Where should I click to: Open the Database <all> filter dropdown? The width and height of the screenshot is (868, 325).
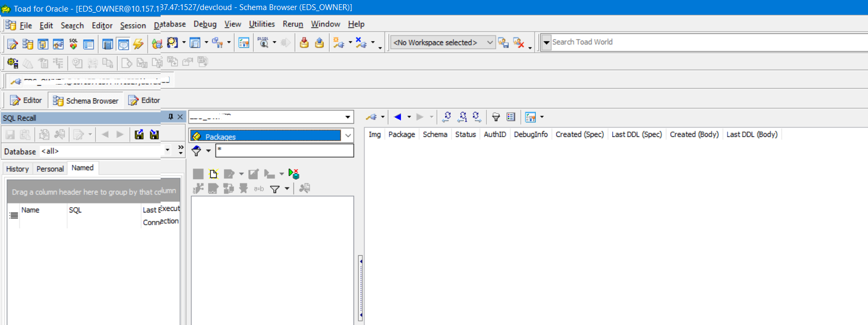167,151
